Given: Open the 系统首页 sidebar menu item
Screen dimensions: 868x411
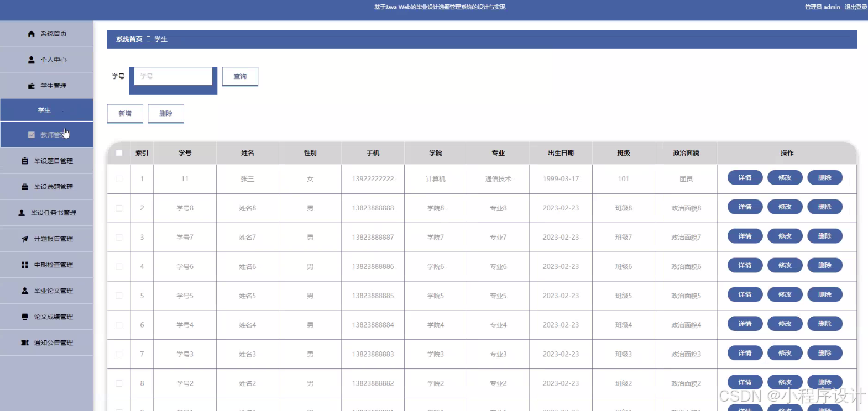Looking at the screenshot, I should click(x=46, y=34).
